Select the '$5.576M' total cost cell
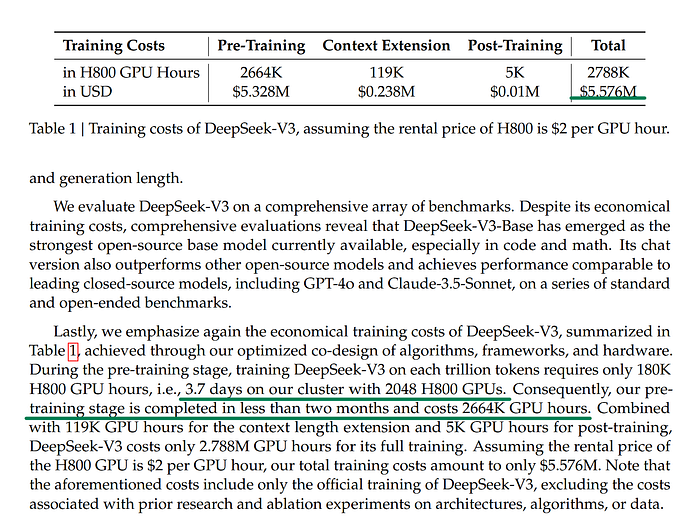The image size is (700, 521). [x=608, y=92]
